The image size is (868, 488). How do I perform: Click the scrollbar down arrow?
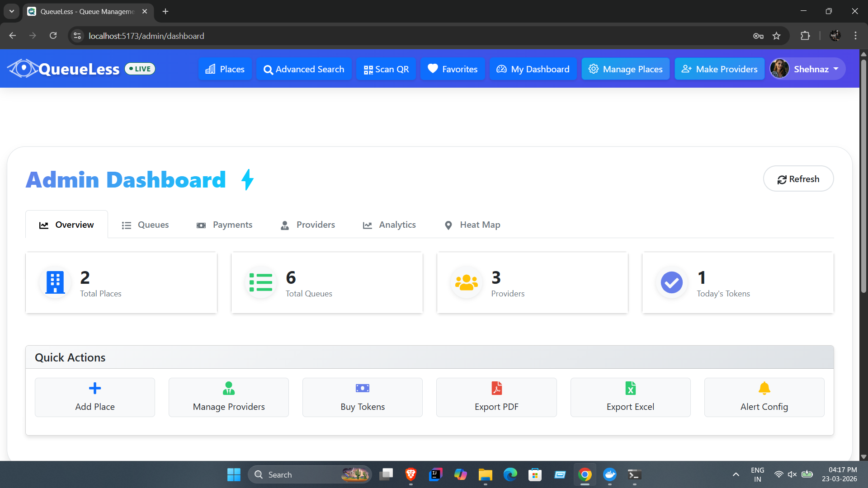coord(863,456)
